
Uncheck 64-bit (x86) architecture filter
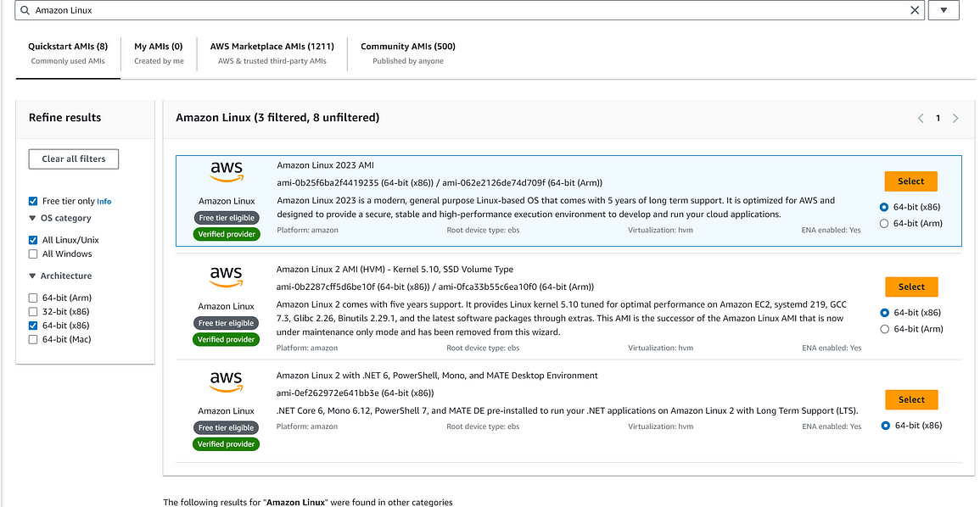[33, 326]
